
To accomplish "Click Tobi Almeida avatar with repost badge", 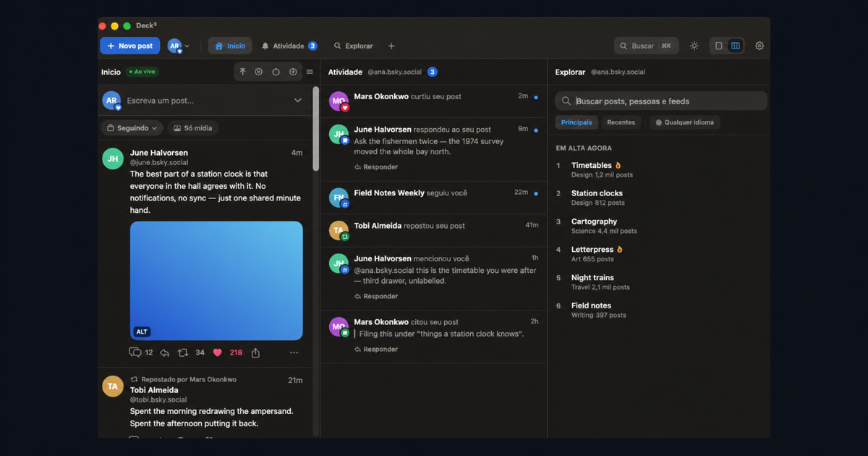I will [339, 230].
